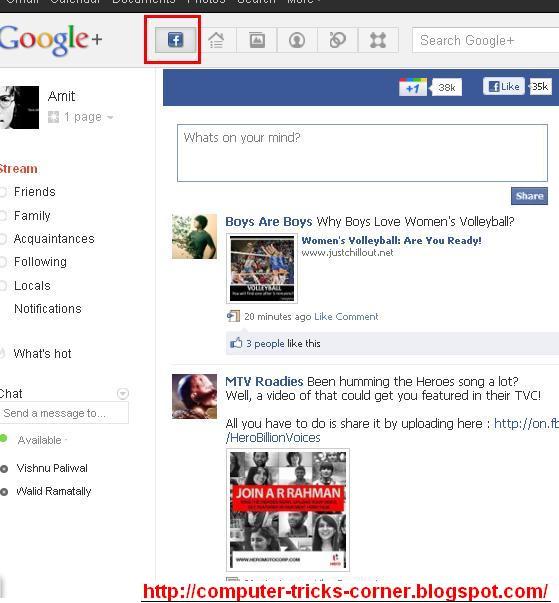Viewport: 559px width, 603px height.
Task: Select the Stream heading
Action: (x=18, y=168)
